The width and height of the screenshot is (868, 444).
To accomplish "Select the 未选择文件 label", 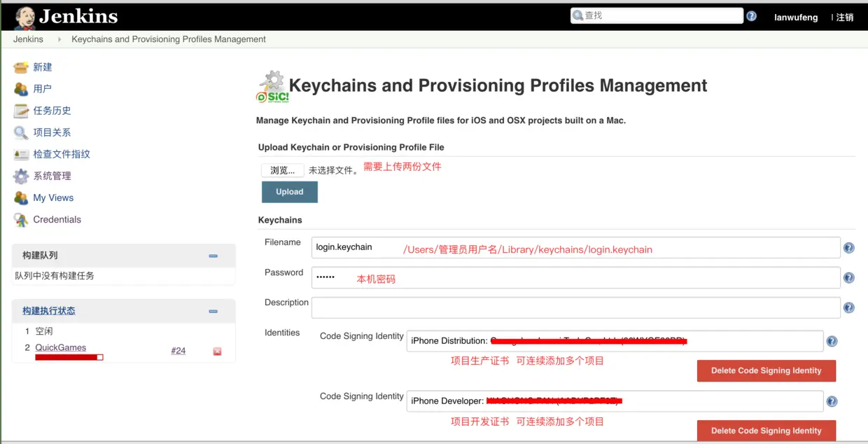I will click(x=334, y=170).
